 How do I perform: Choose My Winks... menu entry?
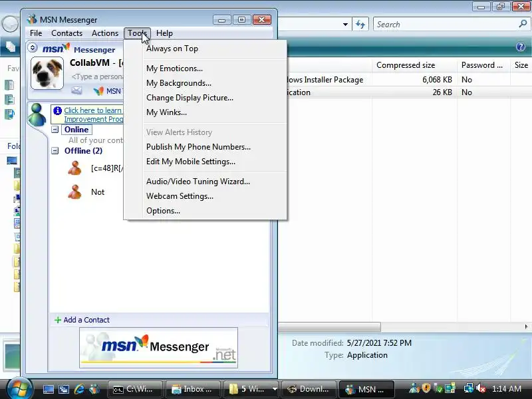205,112
